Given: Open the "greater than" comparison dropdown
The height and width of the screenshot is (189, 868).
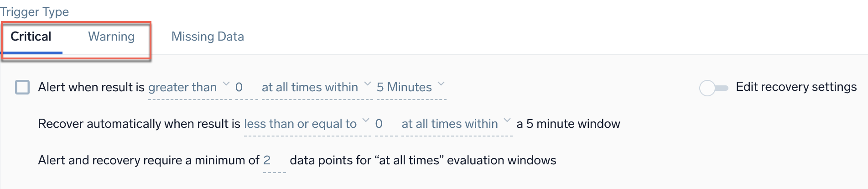Looking at the screenshot, I should [182, 87].
